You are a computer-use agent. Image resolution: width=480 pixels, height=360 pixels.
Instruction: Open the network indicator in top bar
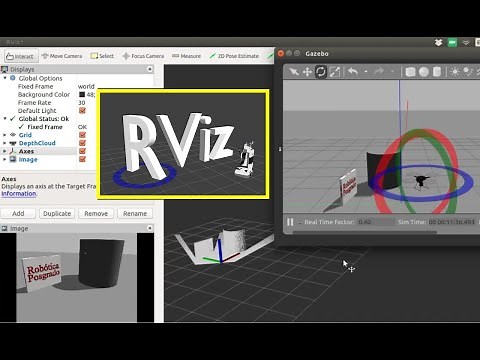466,42
